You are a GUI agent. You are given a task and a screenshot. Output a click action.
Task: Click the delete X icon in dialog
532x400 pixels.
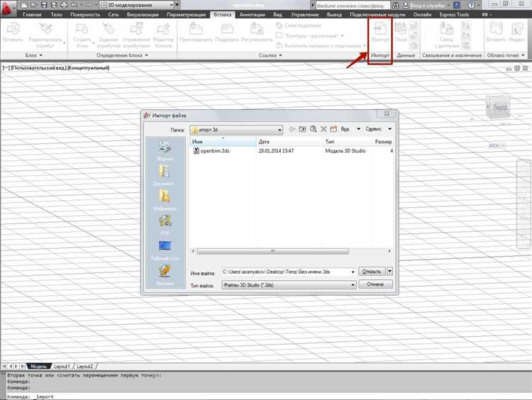pos(323,129)
